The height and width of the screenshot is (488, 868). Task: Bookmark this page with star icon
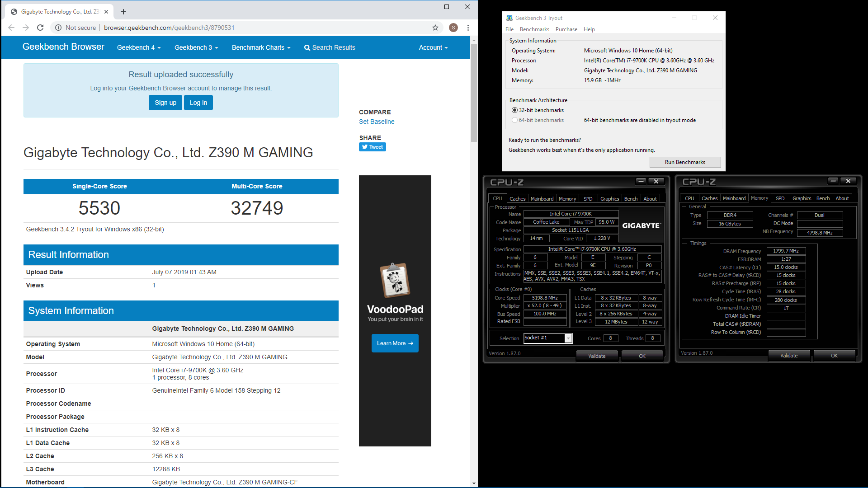435,28
